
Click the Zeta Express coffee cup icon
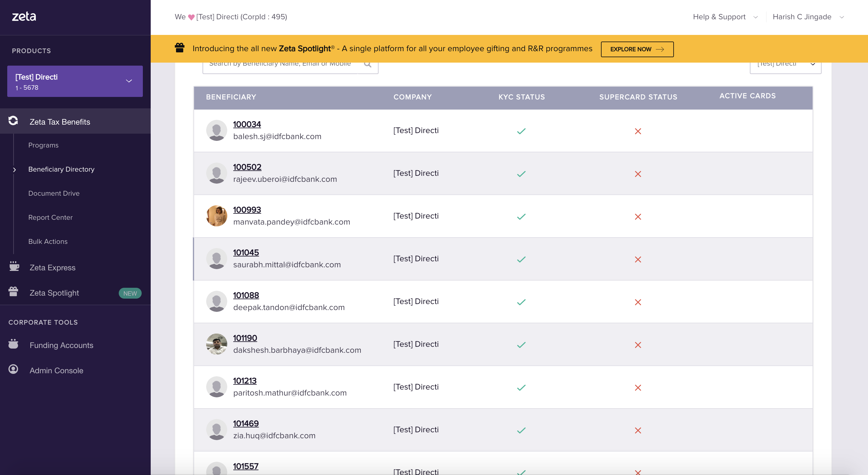click(x=14, y=266)
